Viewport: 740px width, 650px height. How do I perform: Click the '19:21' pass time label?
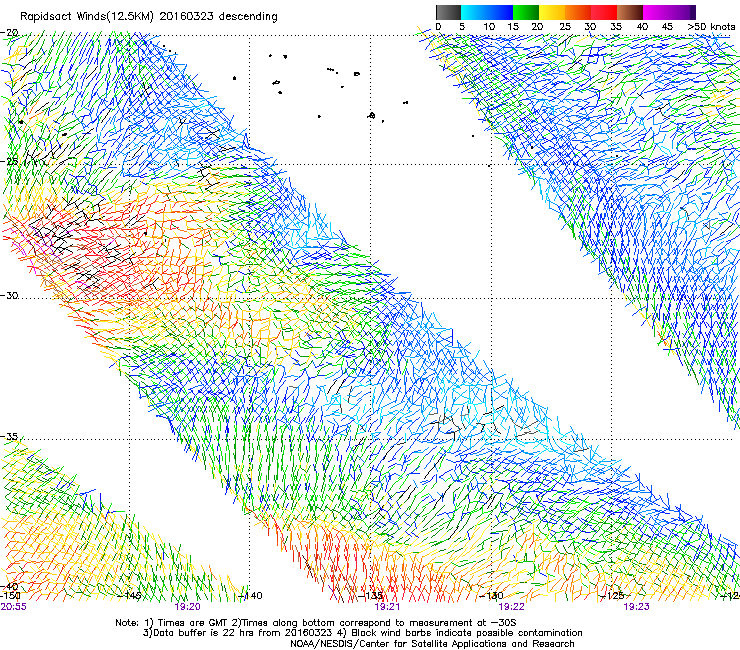(387, 607)
